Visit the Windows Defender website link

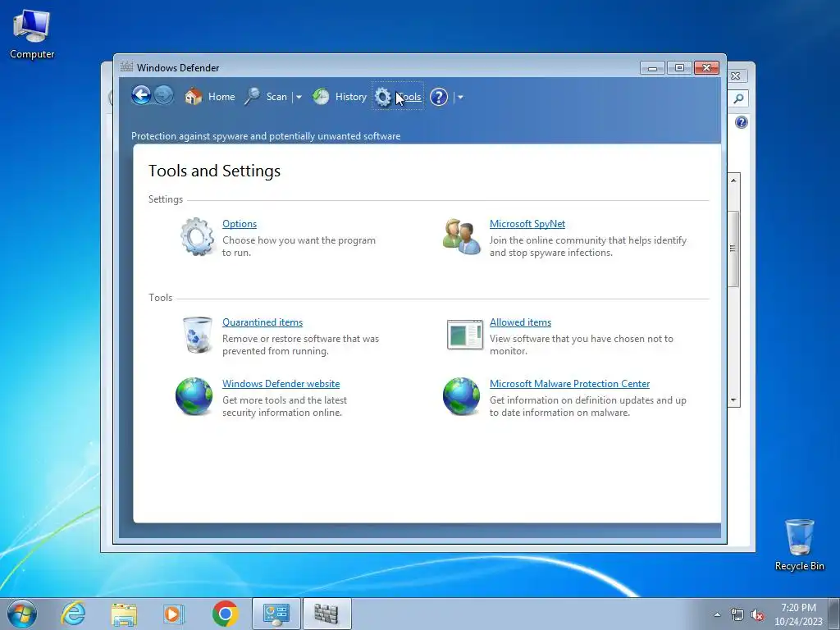click(x=281, y=384)
